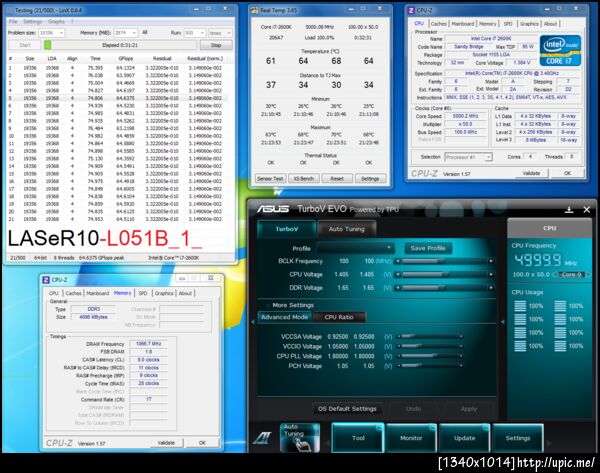
Task: Click the collapse arrow at the left edge of TurboV settings
Action: click(253, 322)
